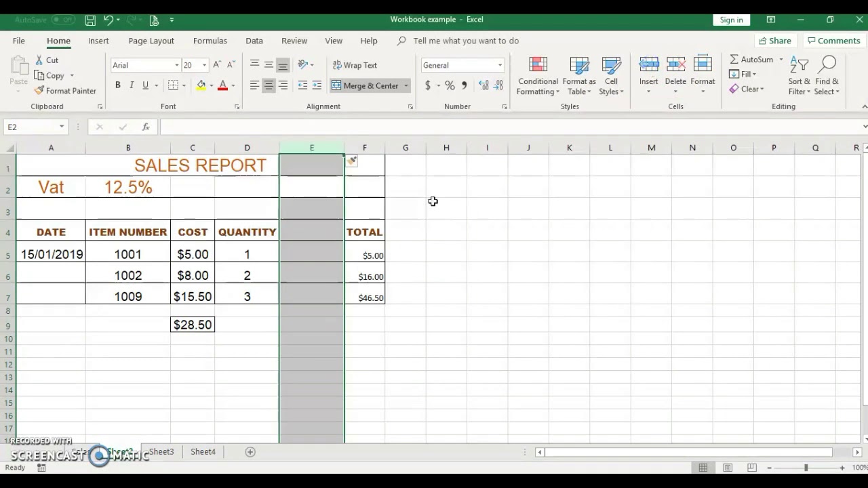Screen dimensions: 868x488
Task: Open the font size 20 dropdown
Action: click(x=204, y=65)
